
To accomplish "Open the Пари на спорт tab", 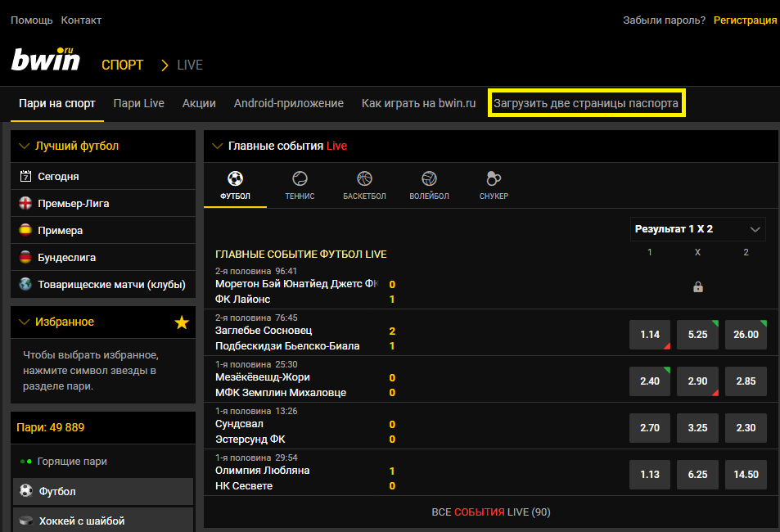I will coord(57,103).
